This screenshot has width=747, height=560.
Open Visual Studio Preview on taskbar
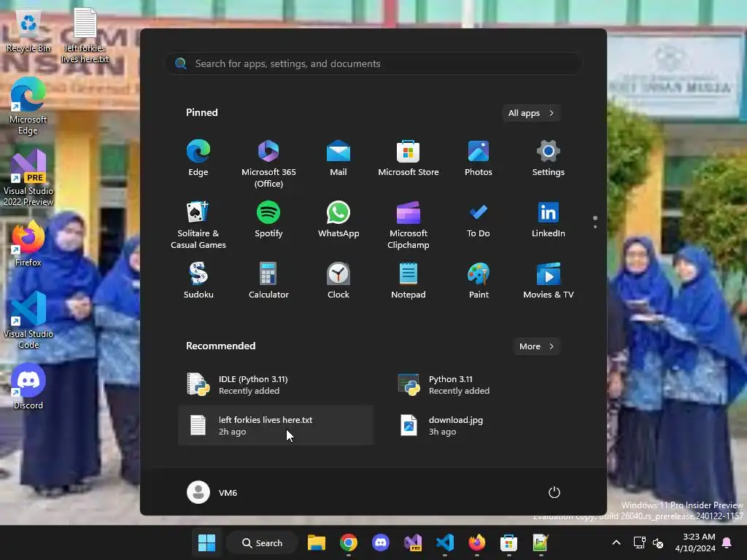coord(413,542)
